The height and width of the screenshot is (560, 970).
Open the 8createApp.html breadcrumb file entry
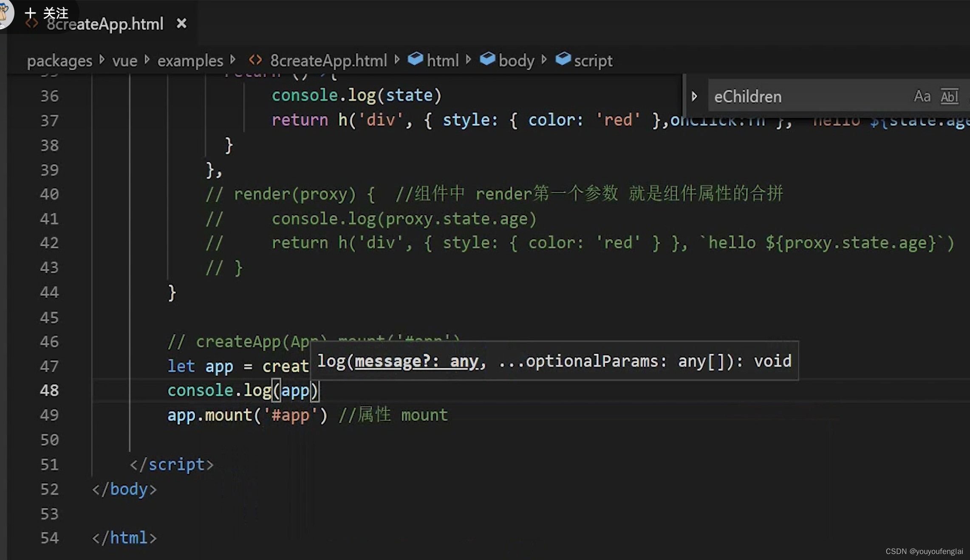pyautogui.click(x=328, y=61)
